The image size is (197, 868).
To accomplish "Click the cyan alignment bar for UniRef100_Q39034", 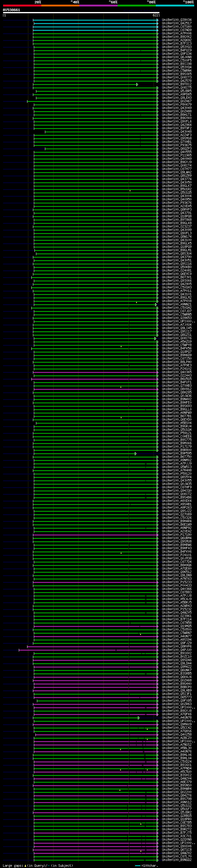I will coord(95,20).
